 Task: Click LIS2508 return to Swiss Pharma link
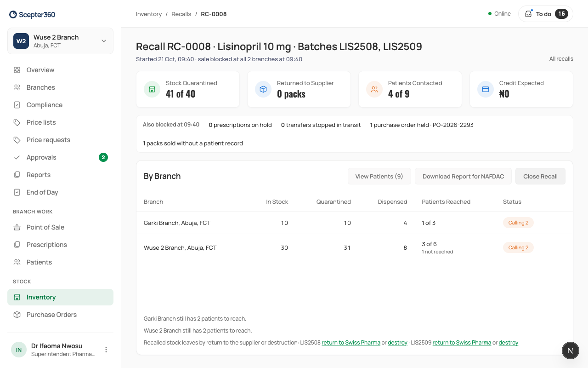point(351,343)
